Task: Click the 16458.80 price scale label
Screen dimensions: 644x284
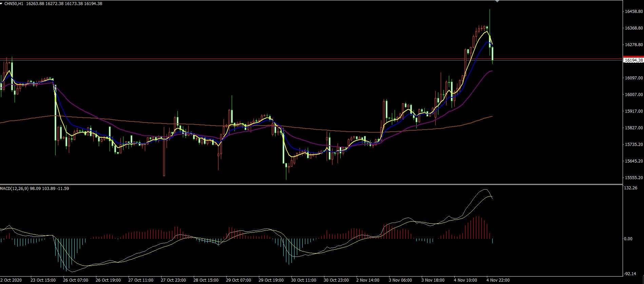Action: coord(633,12)
